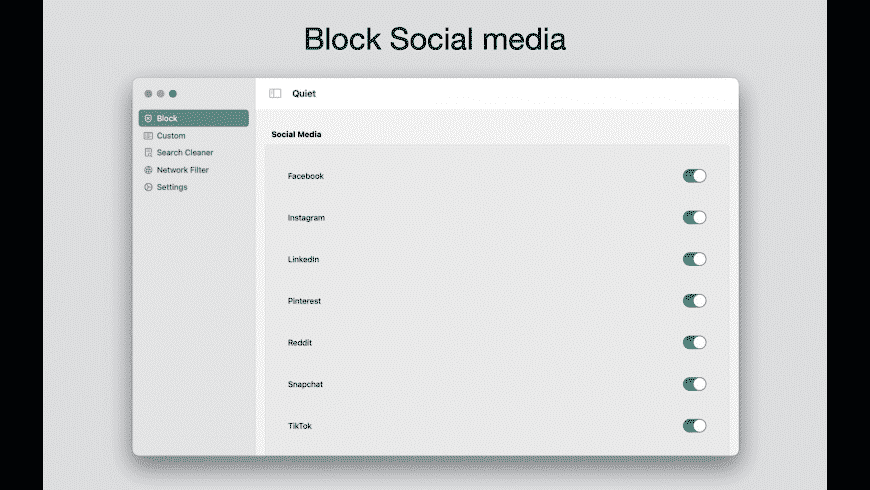Viewport: 870px width, 490px height.
Task: Click the leftmost gray close window button
Action: click(148, 94)
